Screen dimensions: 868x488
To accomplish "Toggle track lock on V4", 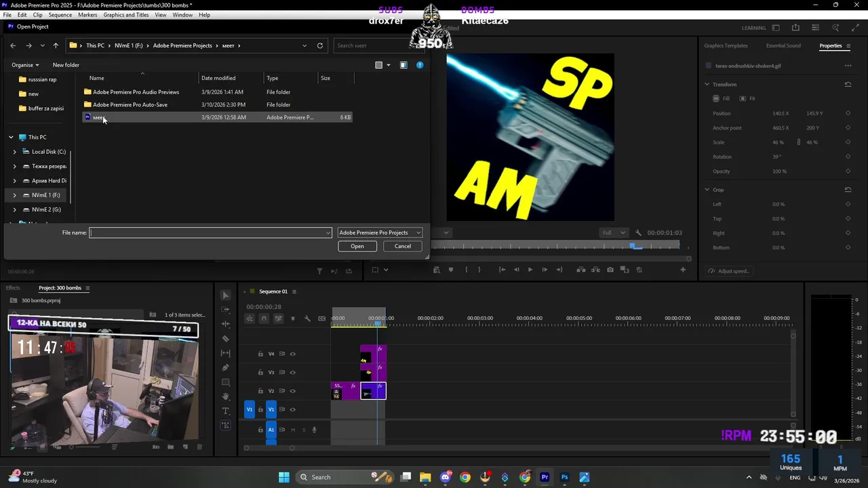I will [260, 354].
